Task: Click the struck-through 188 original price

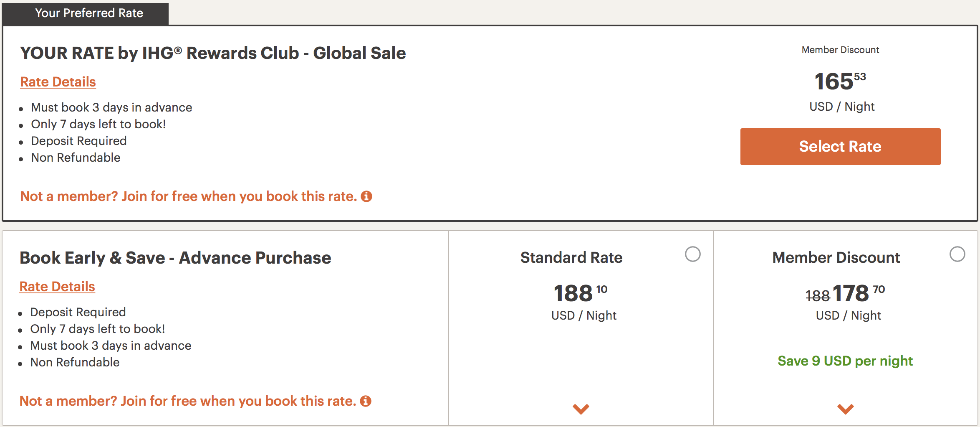Action: (x=817, y=296)
